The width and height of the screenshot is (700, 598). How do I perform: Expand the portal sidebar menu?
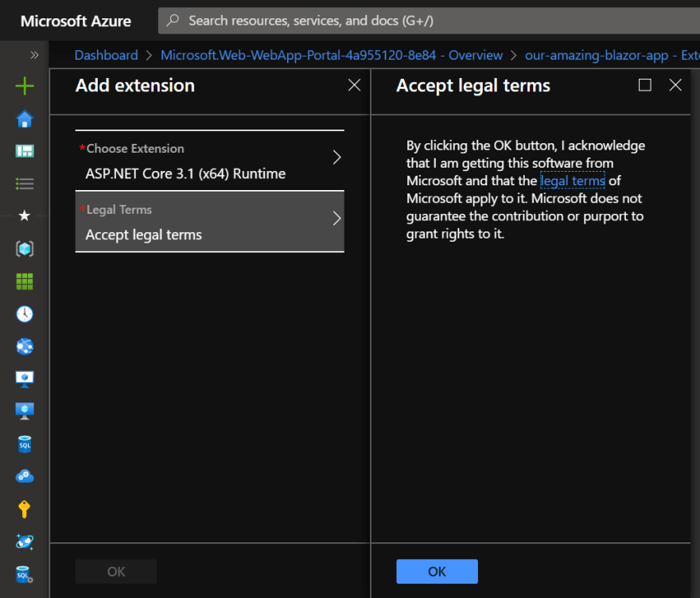(34, 55)
